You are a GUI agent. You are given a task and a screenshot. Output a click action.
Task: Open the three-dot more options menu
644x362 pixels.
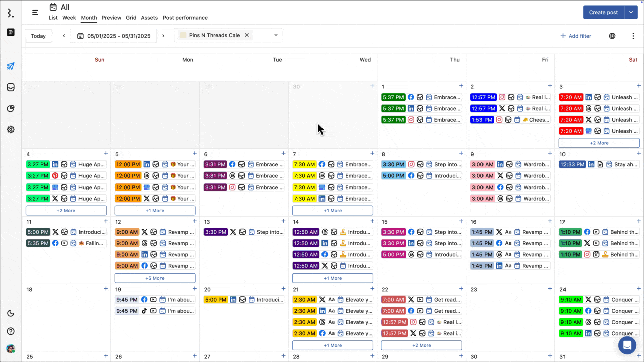[633, 36]
